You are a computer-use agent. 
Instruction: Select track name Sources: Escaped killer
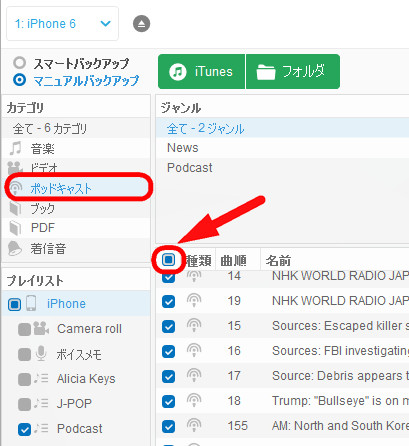340,326
